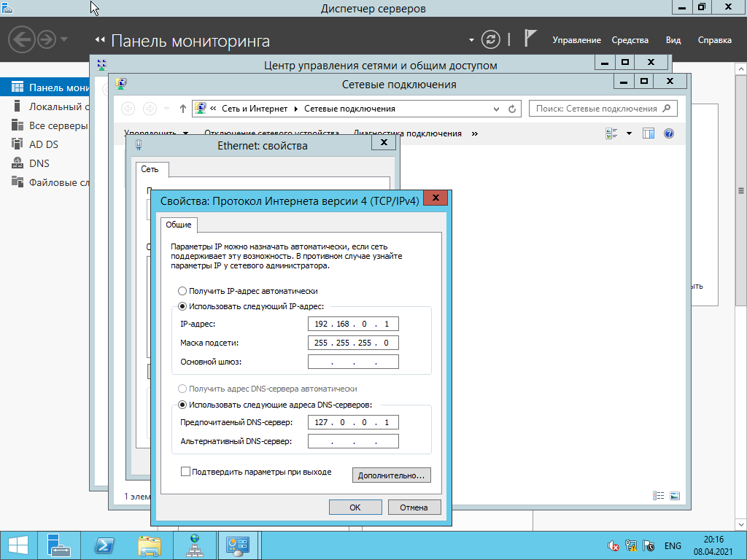Open the view options dropdown arrow
This screenshot has width=747, height=560.
[629, 134]
